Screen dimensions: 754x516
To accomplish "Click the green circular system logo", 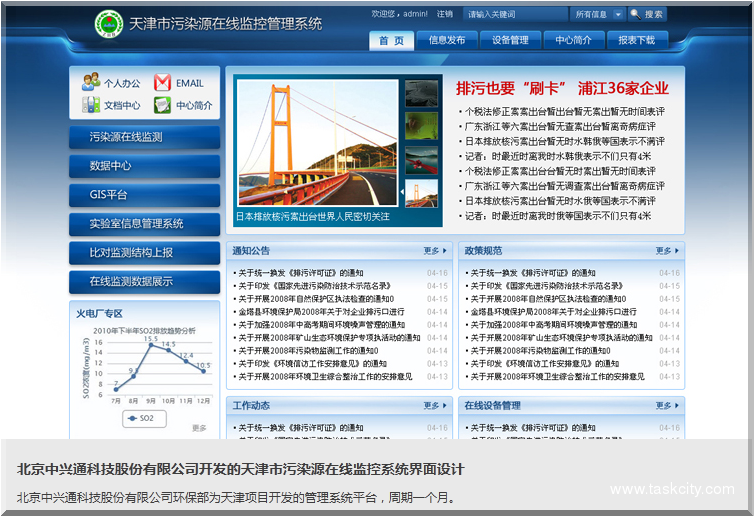I will pyautogui.click(x=109, y=24).
